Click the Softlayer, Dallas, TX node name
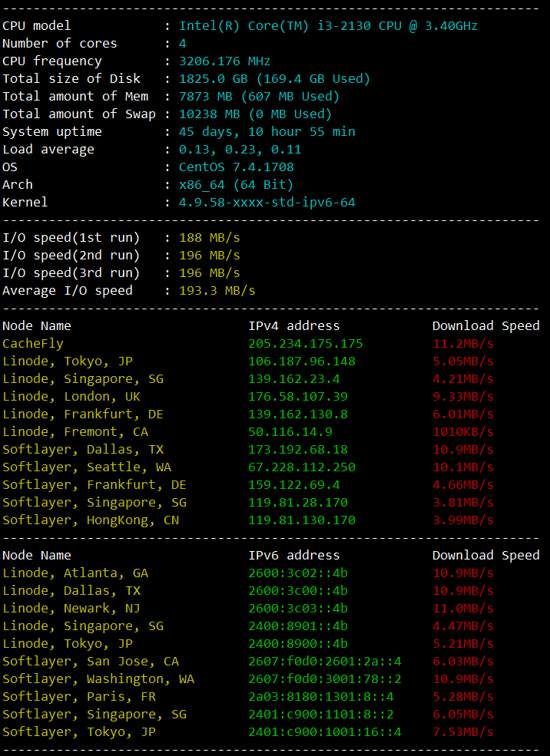This screenshot has height=756, width=550. pos(83,450)
